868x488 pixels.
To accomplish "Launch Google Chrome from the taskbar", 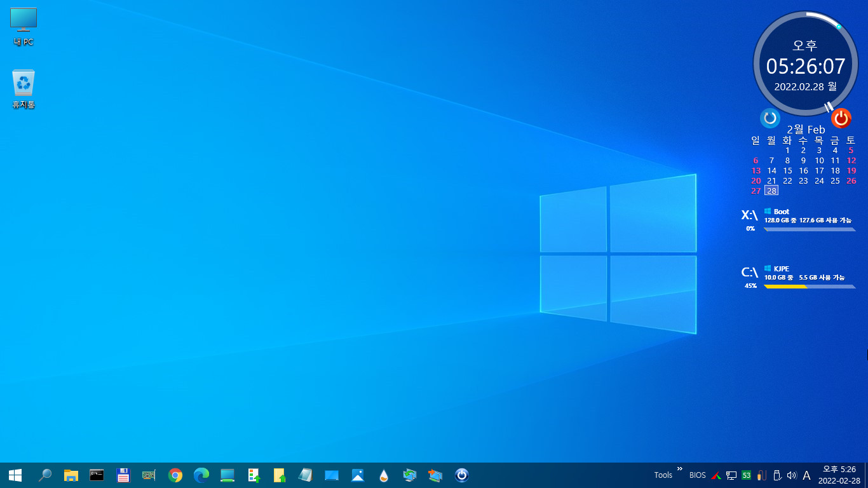I will pyautogui.click(x=175, y=475).
